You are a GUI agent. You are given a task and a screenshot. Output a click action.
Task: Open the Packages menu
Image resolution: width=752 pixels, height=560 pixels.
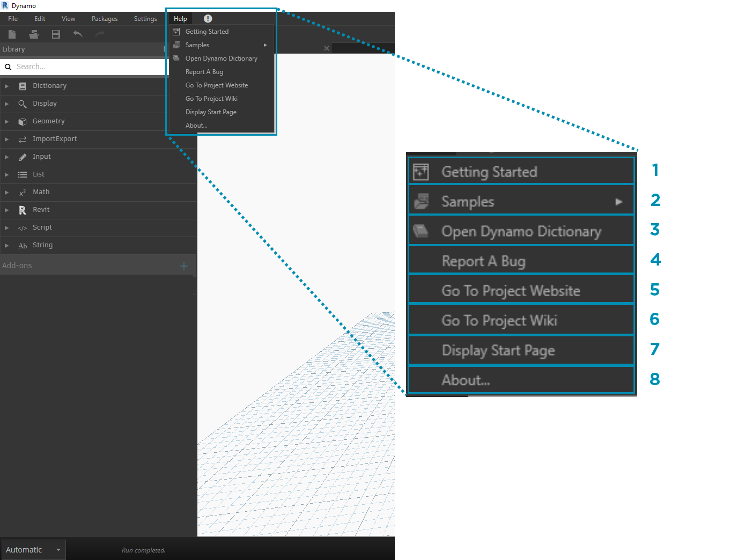105,19
